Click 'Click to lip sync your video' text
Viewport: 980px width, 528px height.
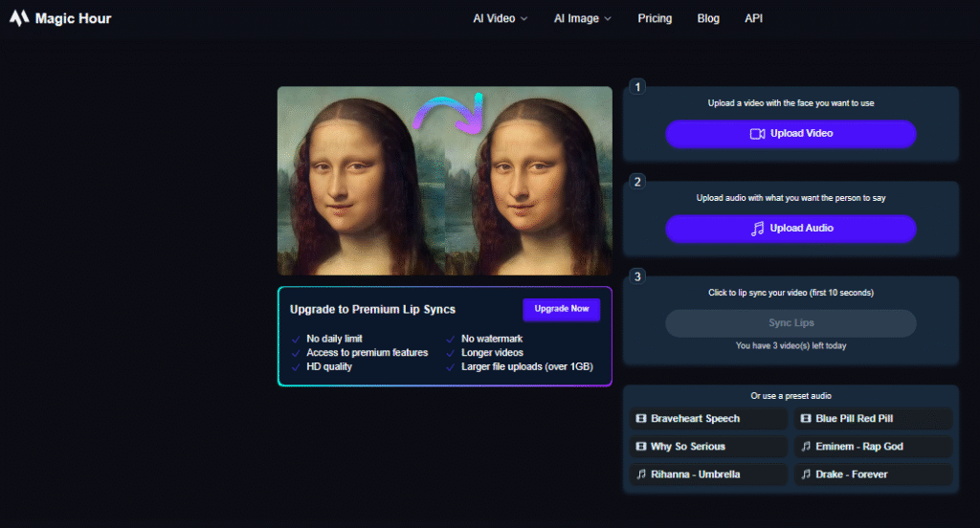point(791,293)
